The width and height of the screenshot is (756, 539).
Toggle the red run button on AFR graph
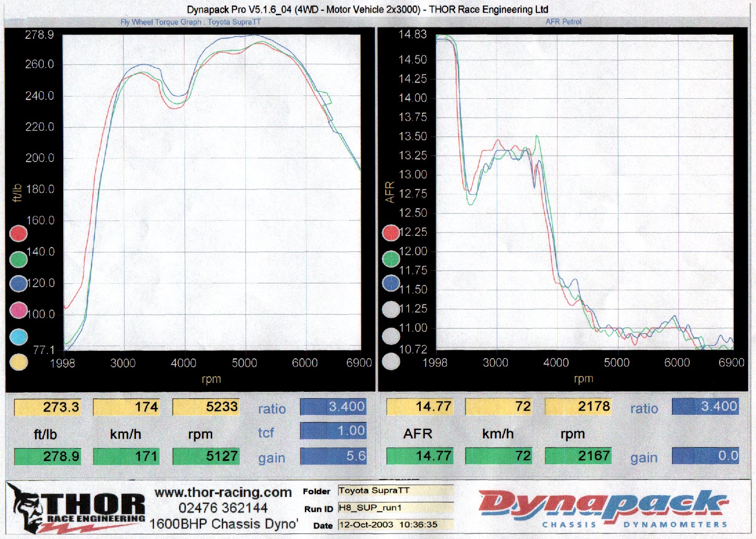pyautogui.click(x=391, y=233)
